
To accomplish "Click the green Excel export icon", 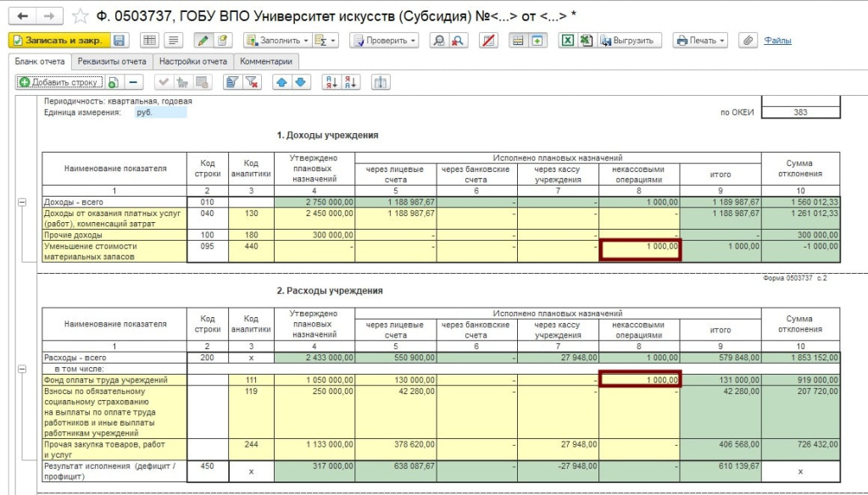I will tap(567, 41).
